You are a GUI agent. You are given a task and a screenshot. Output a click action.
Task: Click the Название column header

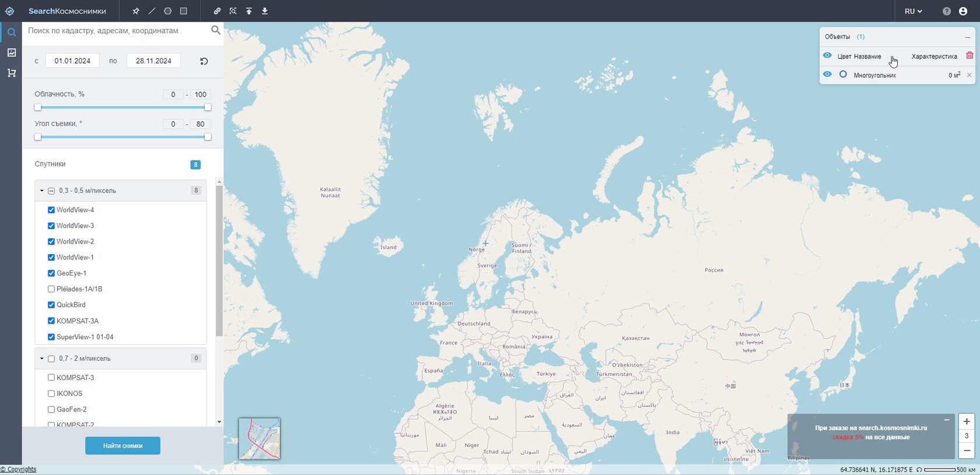click(868, 57)
